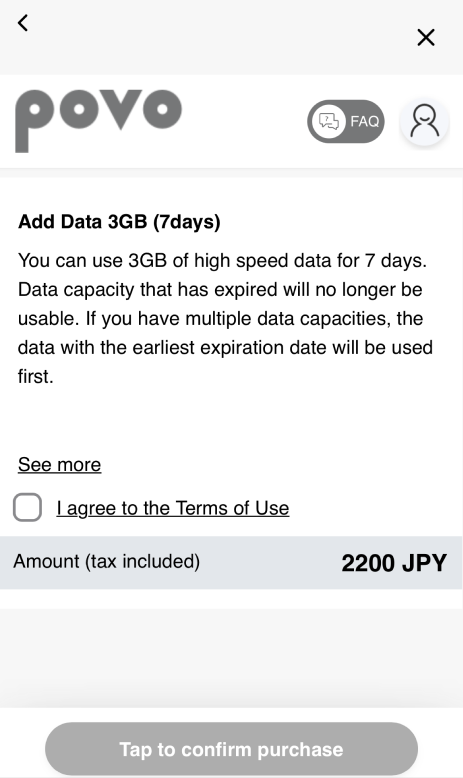Click the high speed data description paragraph
The height and width of the screenshot is (778, 463).
225,318
